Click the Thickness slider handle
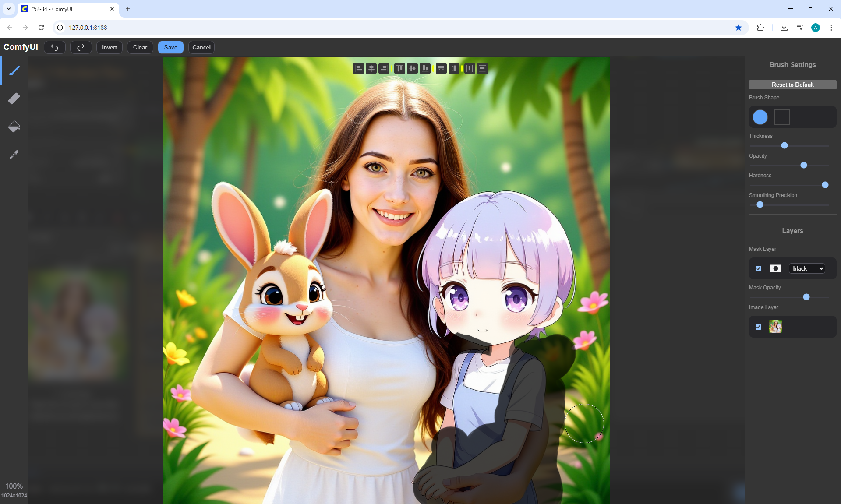This screenshot has width=841, height=504. point(784,145)
